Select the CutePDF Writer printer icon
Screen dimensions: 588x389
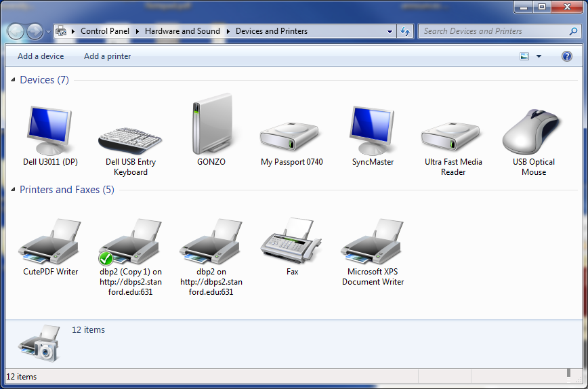(49, 241)
